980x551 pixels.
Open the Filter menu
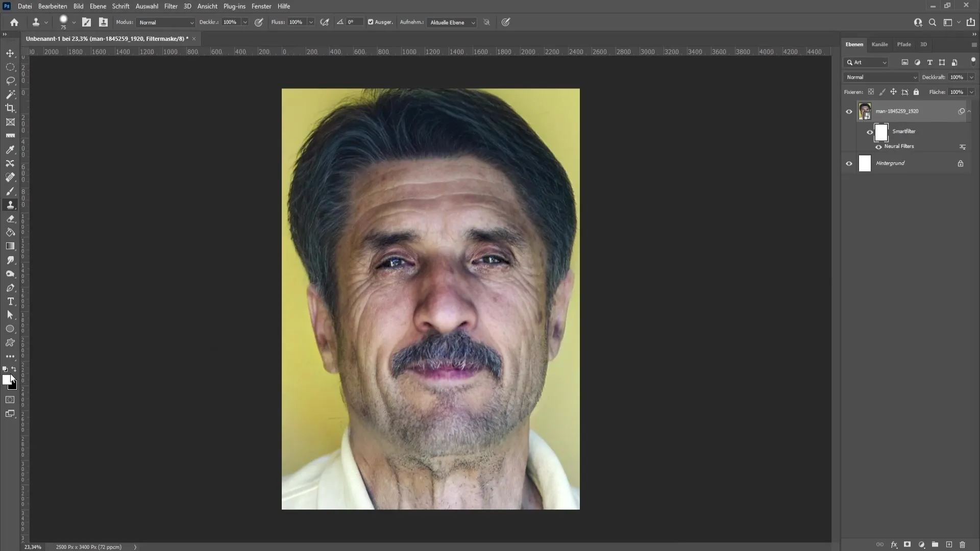click(171, 6)
